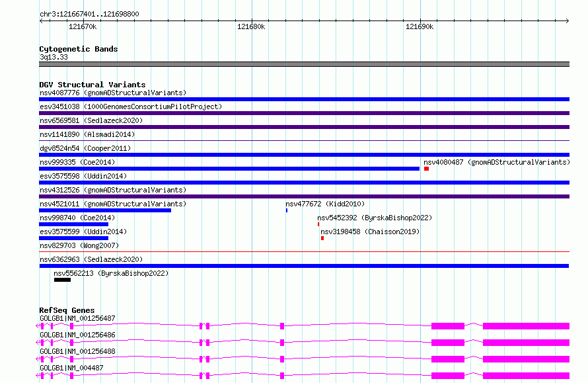The image size is (588, 383).
Task: Open the nsv5452392 (ByrskaBishop2022) label
Action: [x=375, y=218]
